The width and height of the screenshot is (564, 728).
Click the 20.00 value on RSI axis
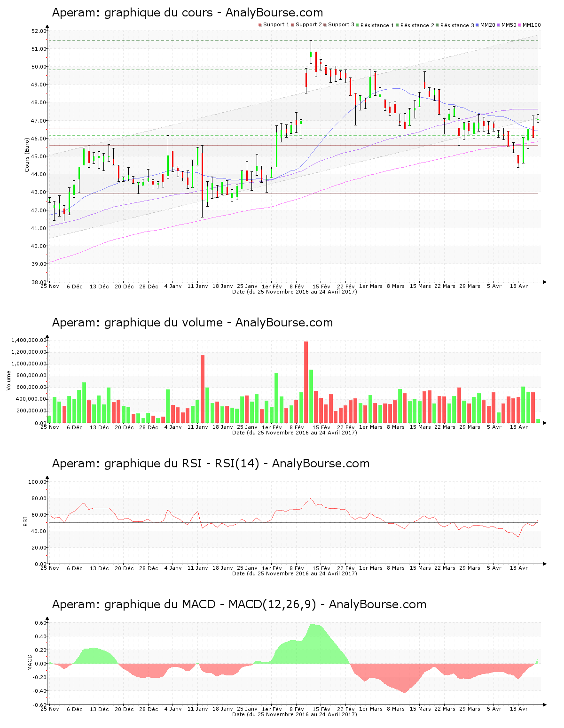coord(39,548)
